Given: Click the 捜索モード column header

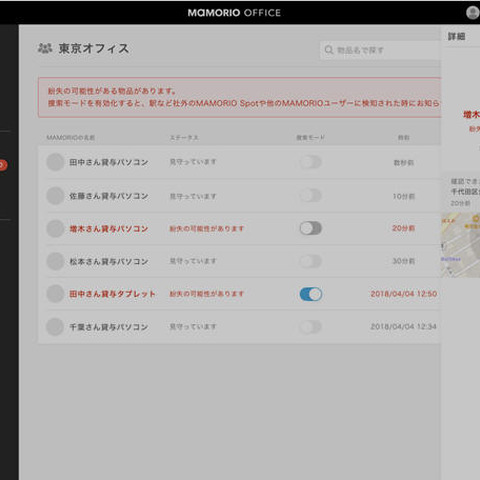Looking at the screenshot, I should 310,137.
